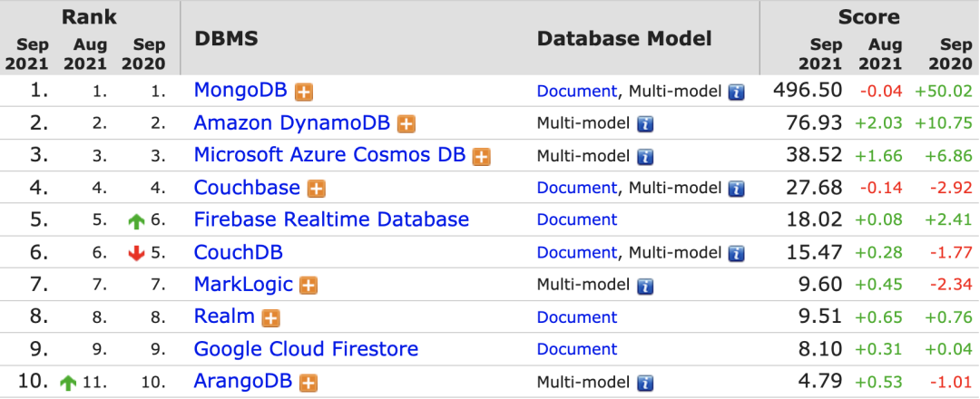Open the MongoDB link
This screenshot has height=399, width=980.
(x=240, y=91)
